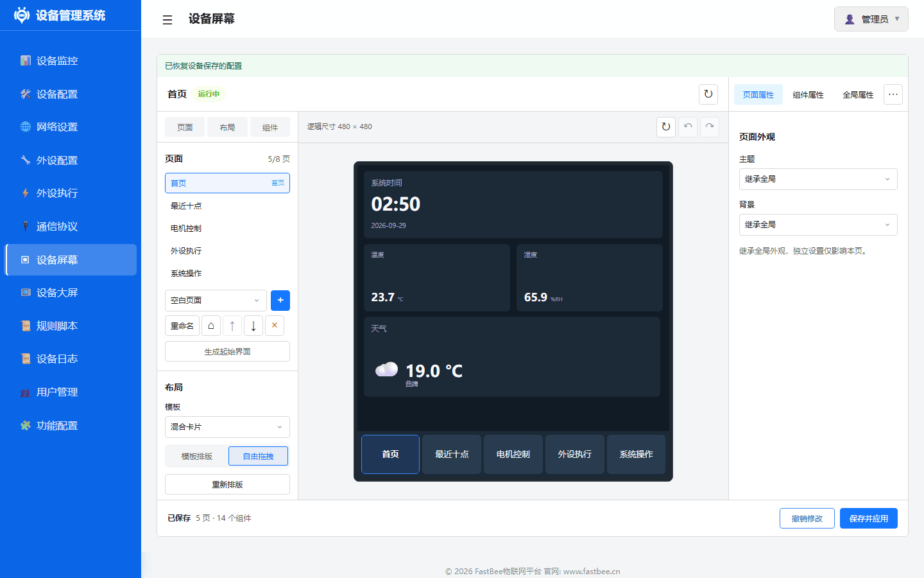Select the 天气 weather card in preview
The image size is (924, 578).
(512, 356)
